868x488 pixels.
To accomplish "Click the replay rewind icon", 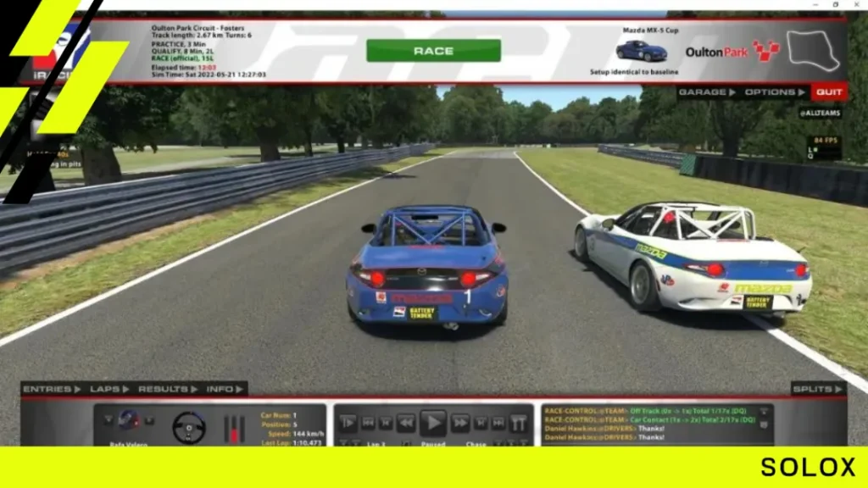I will pyautogui.click(x=406, y=424).
